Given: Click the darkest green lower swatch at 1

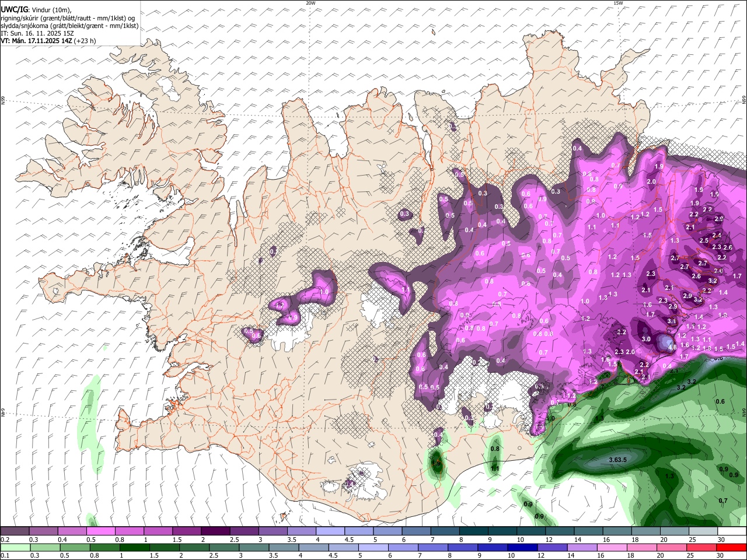Looking at the screenshot, I should (x=133, y=547).
